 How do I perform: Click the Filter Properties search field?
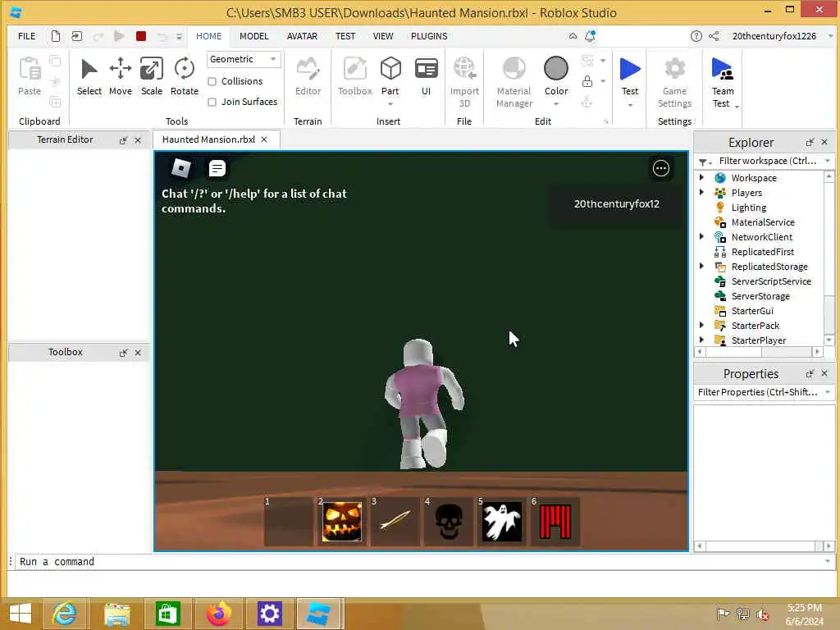[x=757, y=392]
